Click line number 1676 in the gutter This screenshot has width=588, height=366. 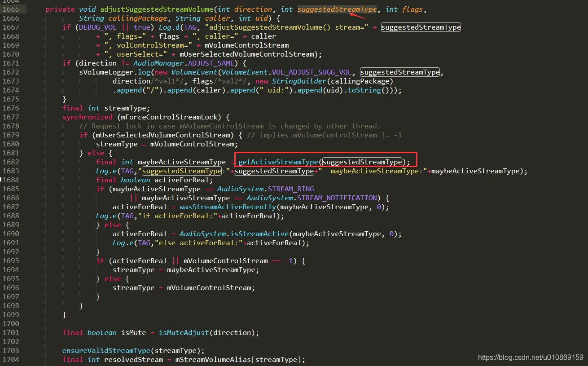[10, 108]
